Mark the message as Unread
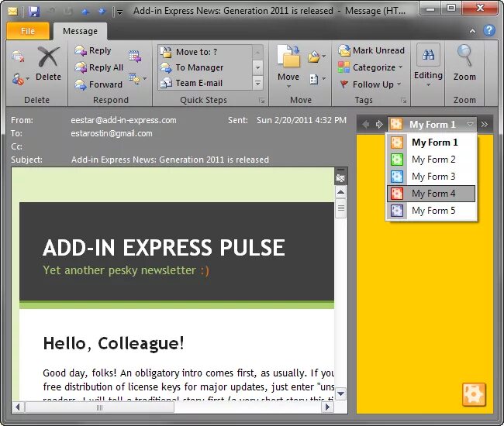The height and width of the screenshot is (426, 504). [371, 50]
